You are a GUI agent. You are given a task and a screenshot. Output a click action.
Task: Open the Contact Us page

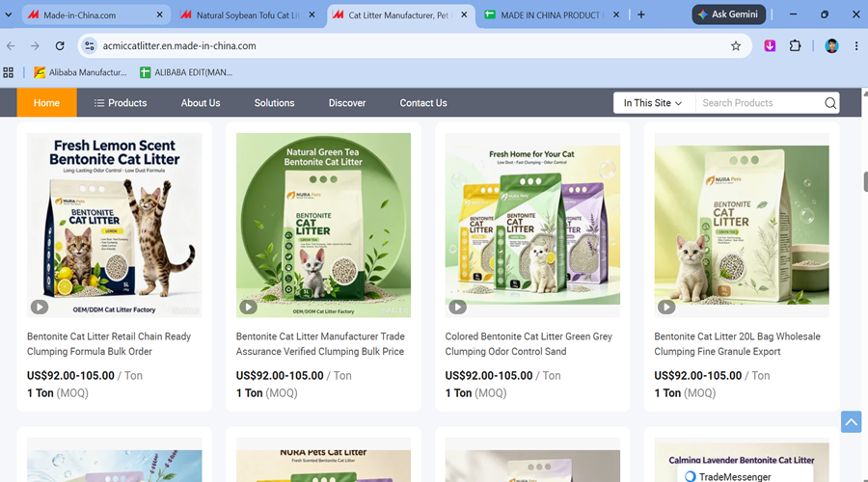tap(423, 103)
